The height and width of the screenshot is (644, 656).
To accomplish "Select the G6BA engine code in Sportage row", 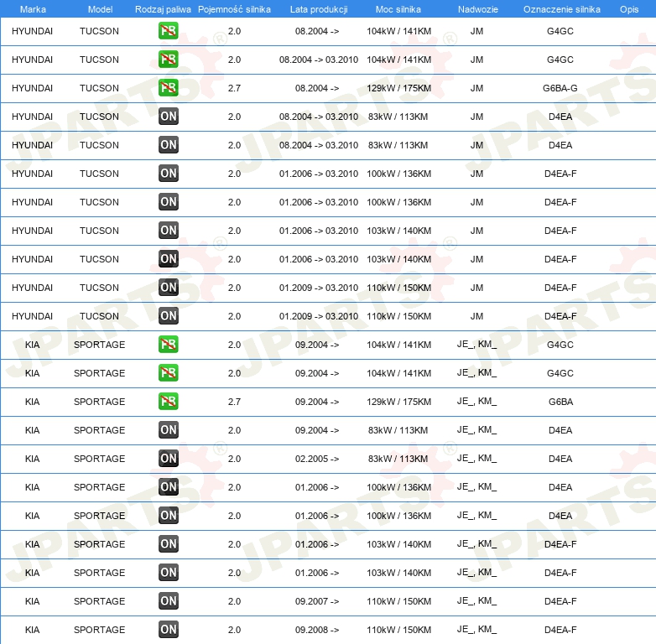I will point(560,402).
